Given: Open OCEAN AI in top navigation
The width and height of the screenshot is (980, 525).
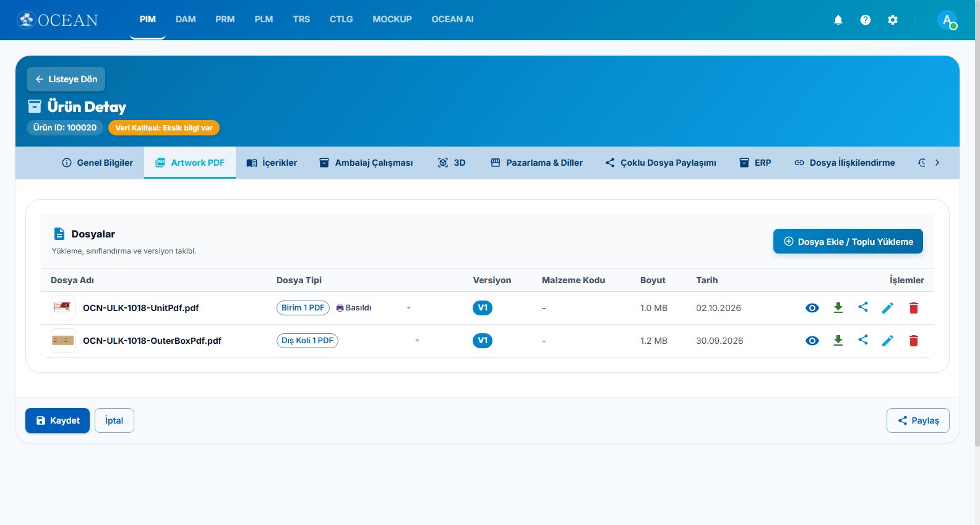Looking at the screenshot, I should tap(452, 19).
